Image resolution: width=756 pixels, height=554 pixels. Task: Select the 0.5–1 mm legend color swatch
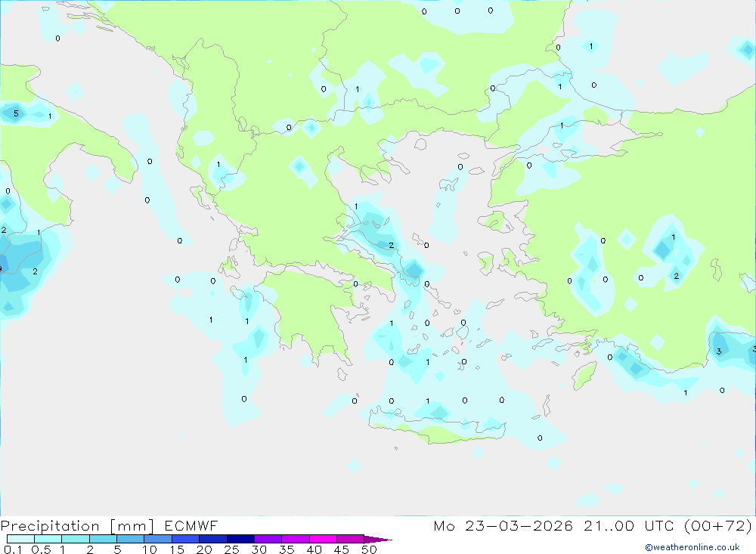48,539
